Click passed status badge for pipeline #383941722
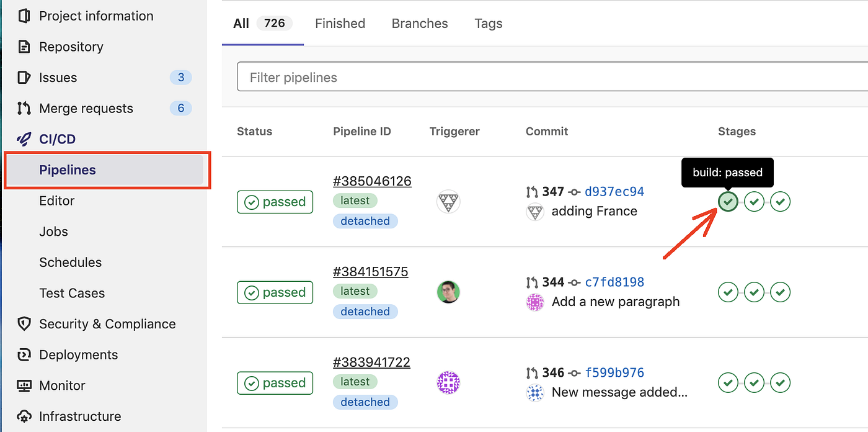 click(x=275, y=383)
